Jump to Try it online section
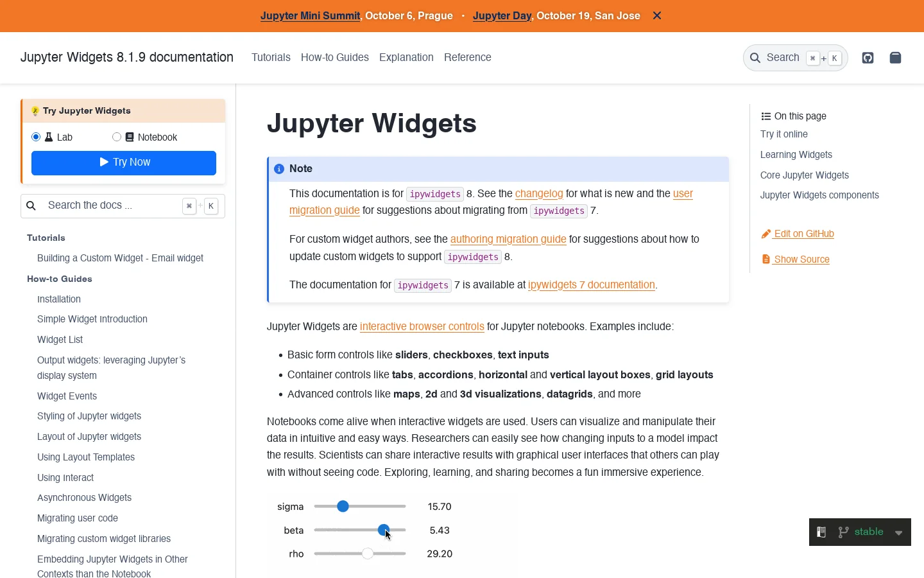Image resolution: width=924 pixels, height=578 pixels. pyautogui.click(x=784, y=134)
